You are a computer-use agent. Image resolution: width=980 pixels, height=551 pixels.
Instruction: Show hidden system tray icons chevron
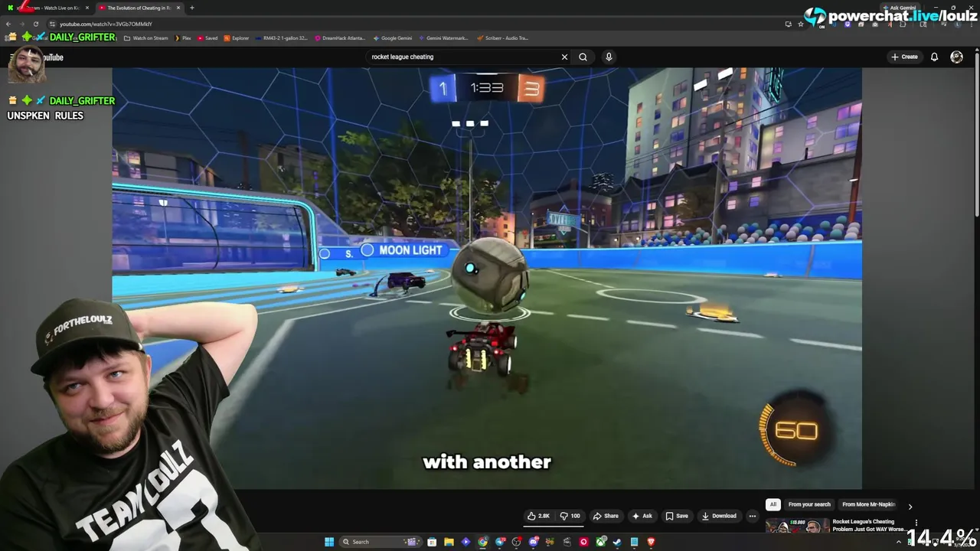[x=900, y=542]
